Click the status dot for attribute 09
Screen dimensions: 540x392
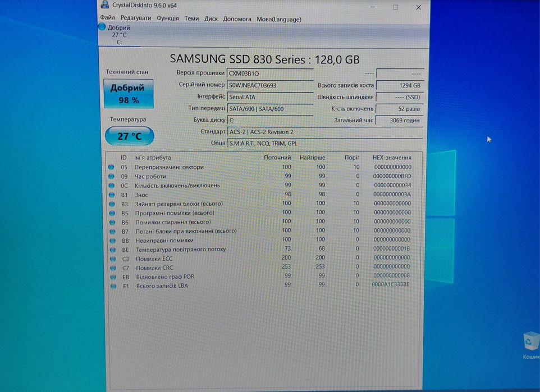[111, 176]
